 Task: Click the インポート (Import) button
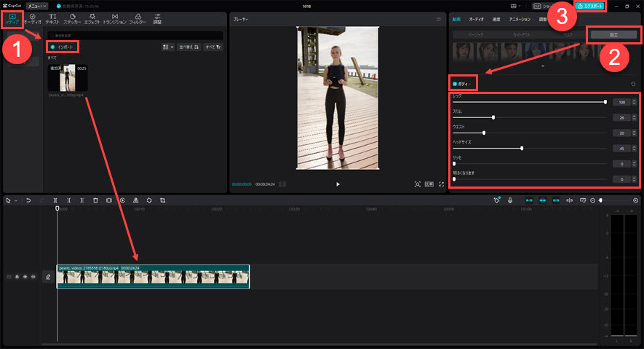(x=63, y=47)
